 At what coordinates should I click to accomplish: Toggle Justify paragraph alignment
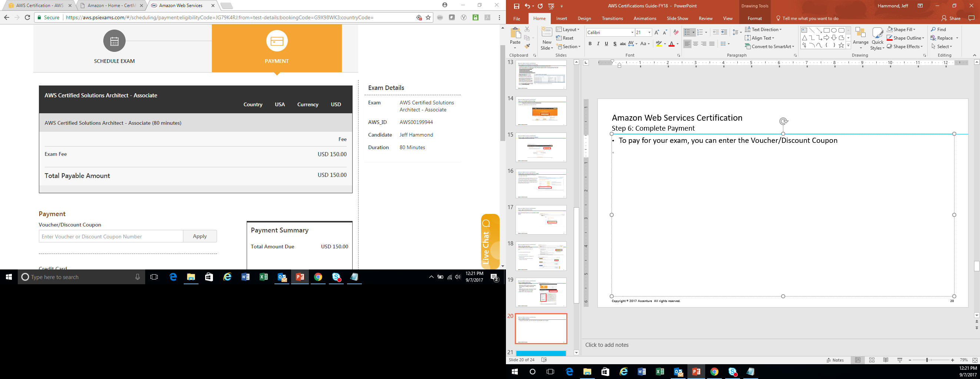[712, 44]
